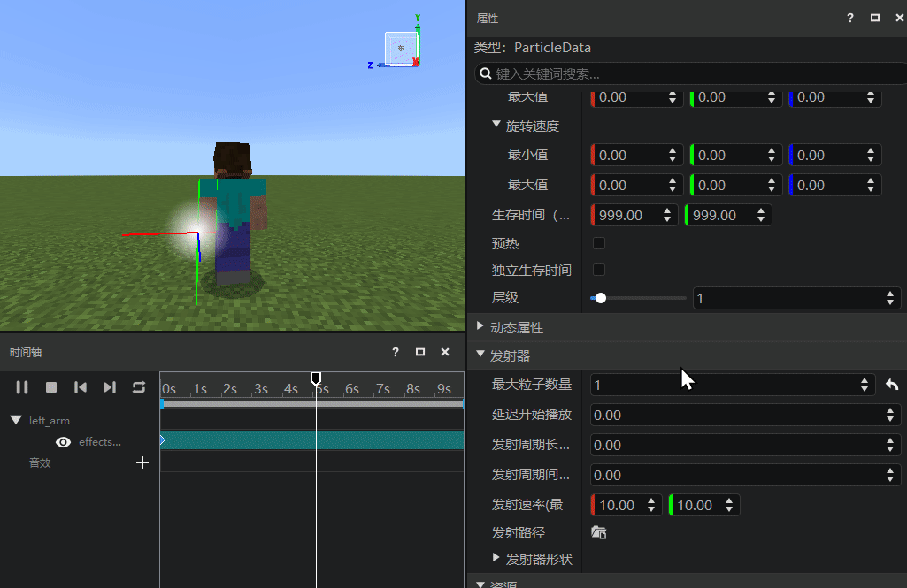Click the Z axis on view gizmo
Viewport: 907px width, 588px height.
pos(370,65)
